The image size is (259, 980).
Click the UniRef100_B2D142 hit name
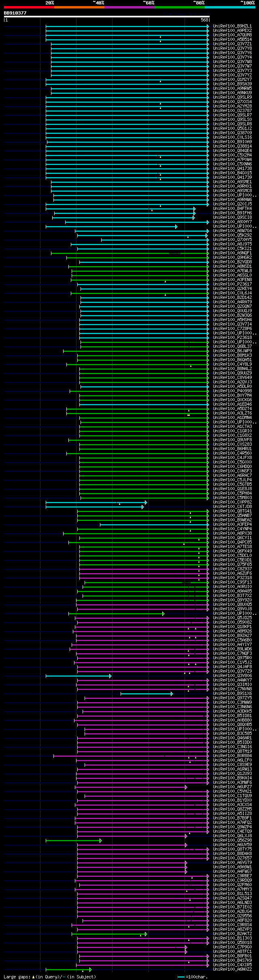click(232, 297)
